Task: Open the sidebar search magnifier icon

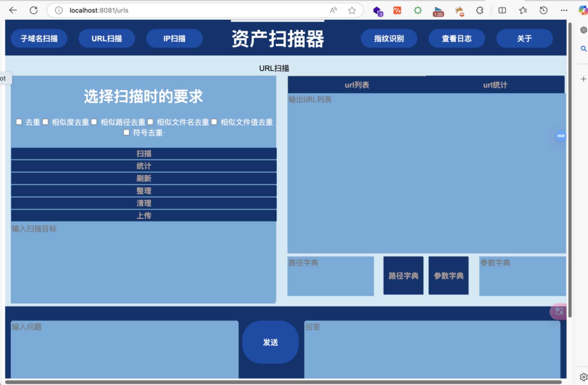Action: 583,49
